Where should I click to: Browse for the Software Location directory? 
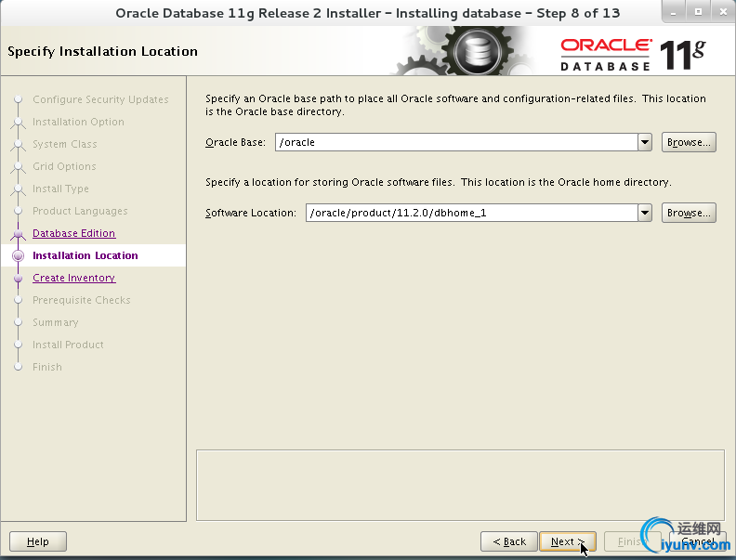(x=689, y=213)
